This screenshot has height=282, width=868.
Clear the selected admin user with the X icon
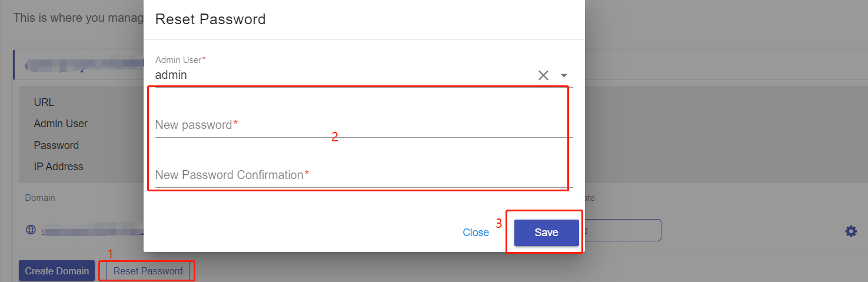(543, 75)
